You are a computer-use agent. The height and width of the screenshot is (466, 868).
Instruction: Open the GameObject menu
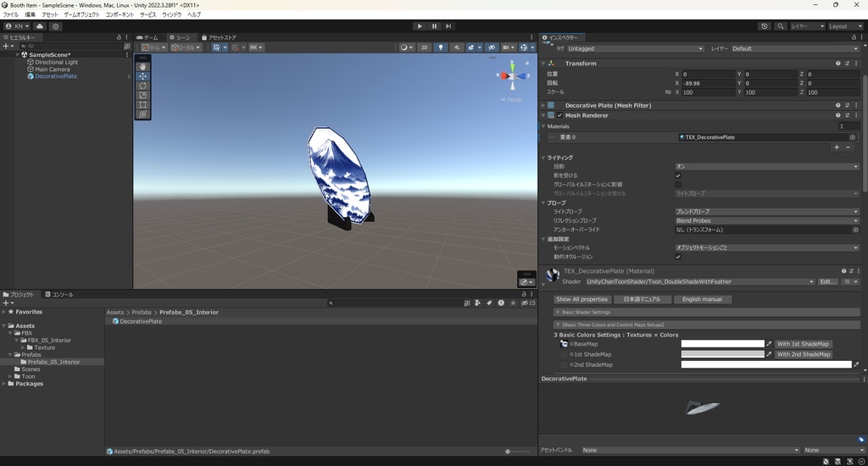pos(81,14)
